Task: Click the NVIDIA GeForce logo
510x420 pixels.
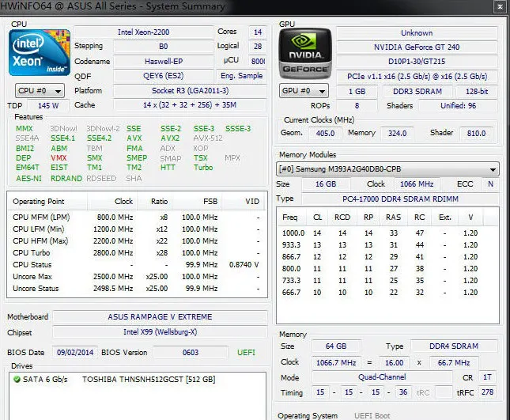Action: coord(304,54)
